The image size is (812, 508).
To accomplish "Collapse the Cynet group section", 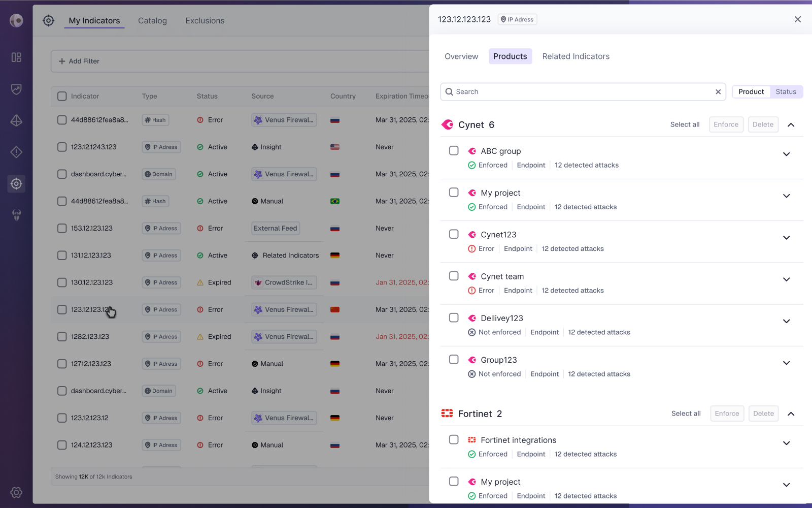I will (791, 124).
